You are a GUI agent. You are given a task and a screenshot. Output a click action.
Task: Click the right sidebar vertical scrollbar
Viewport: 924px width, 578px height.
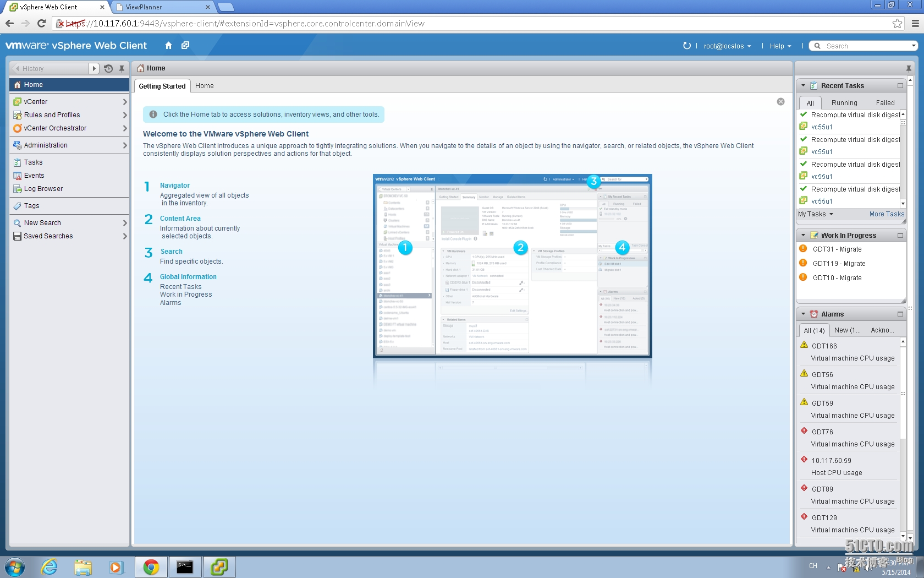pyautogui.click(x=910, y=309)
